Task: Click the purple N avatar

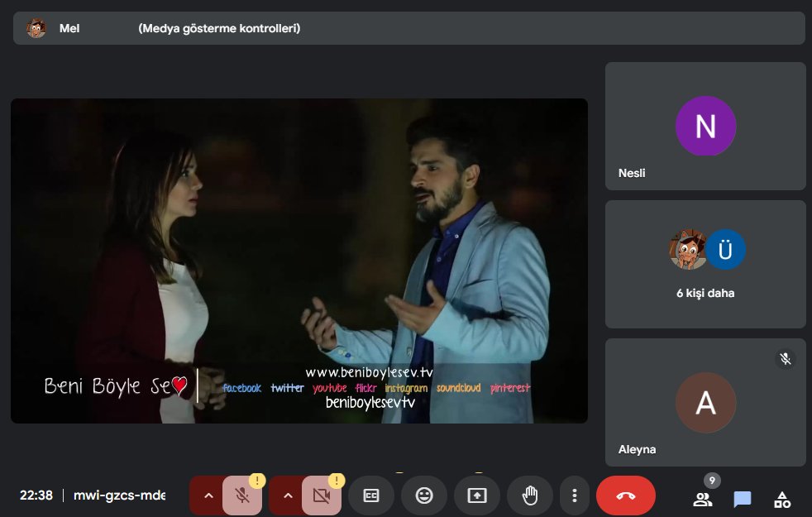Action: point(705,126)
